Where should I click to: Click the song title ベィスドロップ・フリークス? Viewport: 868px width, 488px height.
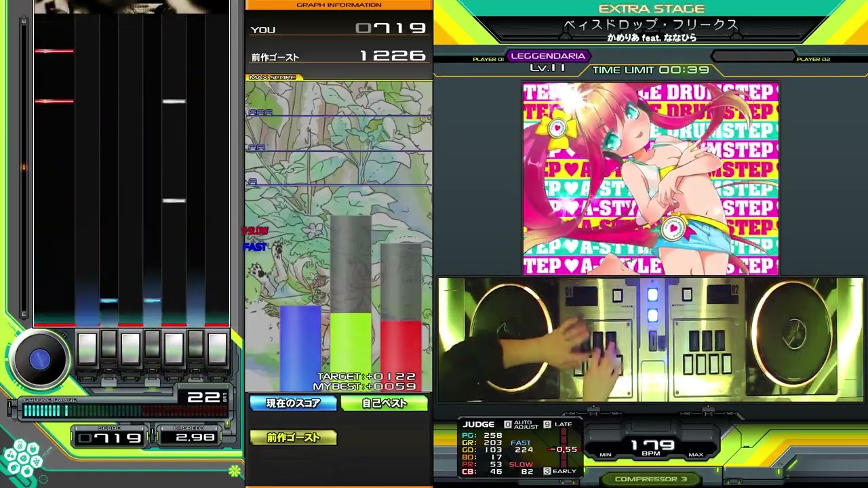tap(651, 24)
